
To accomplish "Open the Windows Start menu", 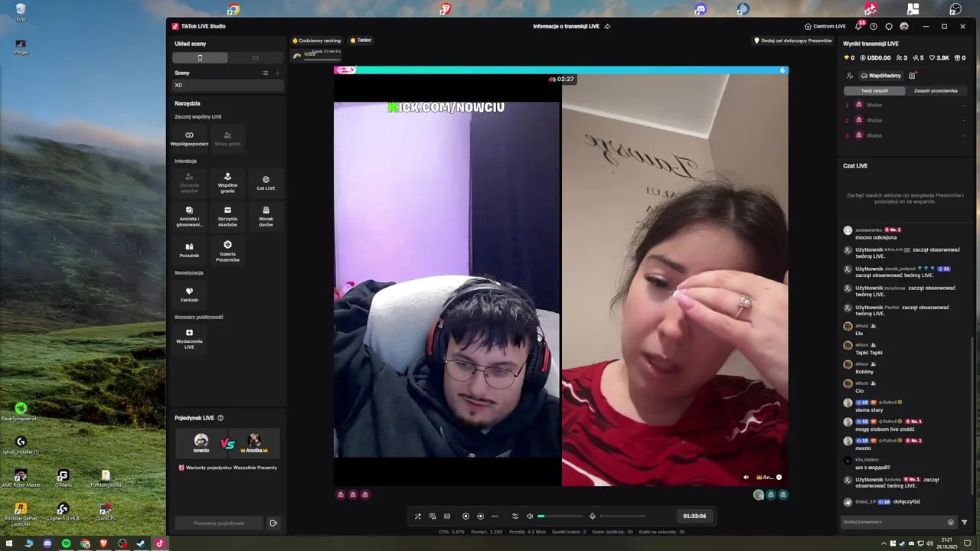I will (10, 543).
